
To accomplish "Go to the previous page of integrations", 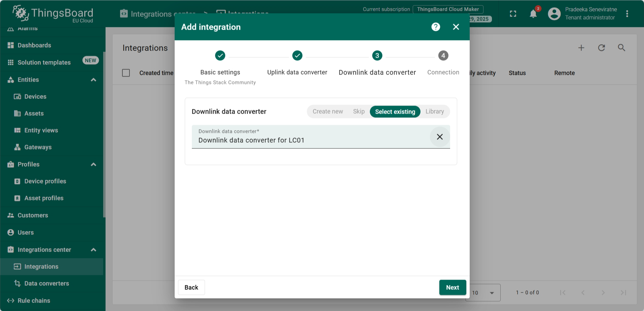I will [583, 292].
